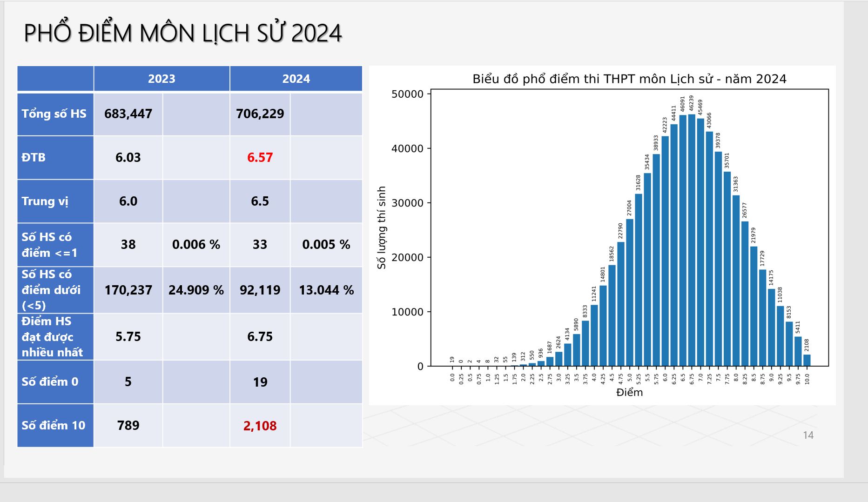Image resolution: width=868 pixels, height=502 pixels.
Task: Click the x-axis label "Điểm"
Action: pyautogui.click(x=629, y=392)
